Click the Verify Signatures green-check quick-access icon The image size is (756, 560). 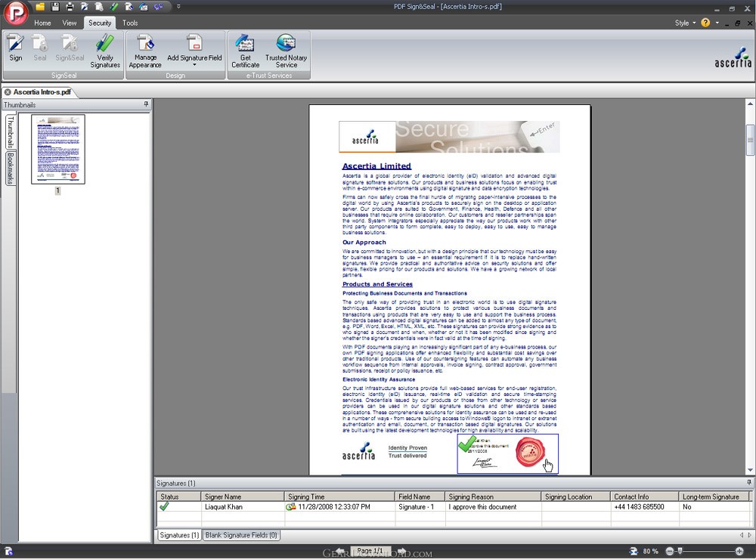click(114, 7)
